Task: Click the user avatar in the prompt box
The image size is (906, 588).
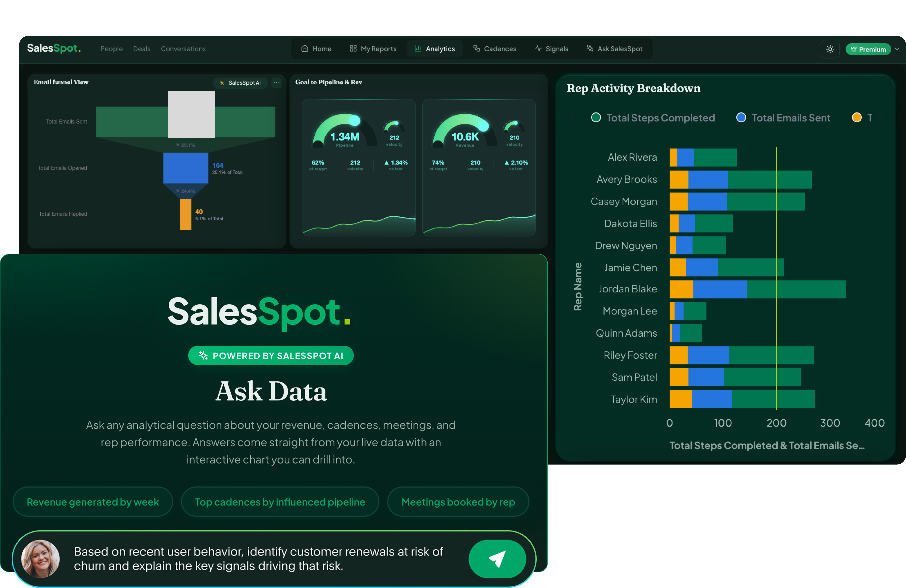Action: pyautogui.click(x=40, y=559)
